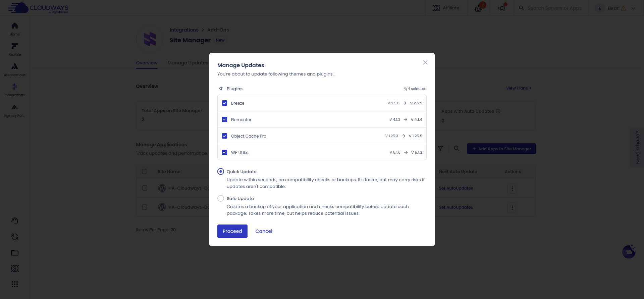Click the Integrations breadcrumb link
The width and height of the screenshot is (644, 299).
point(184,30)
